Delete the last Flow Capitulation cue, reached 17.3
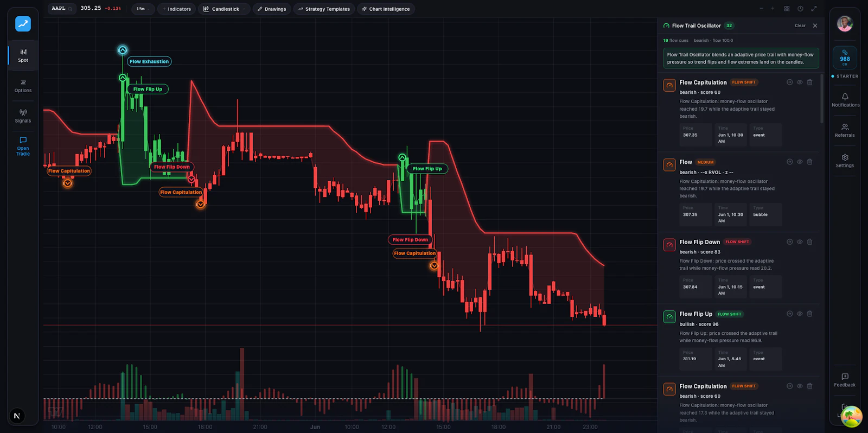 coord(809,386)
